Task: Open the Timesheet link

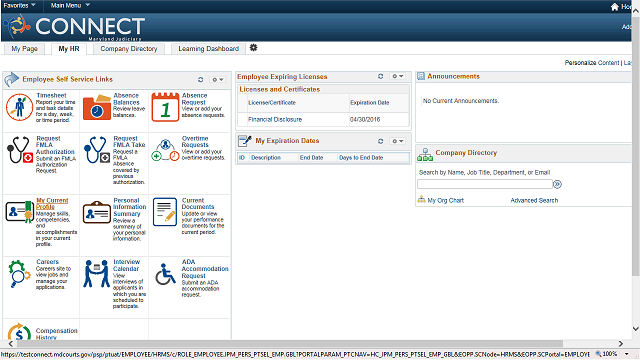Action: click(51, 96)
